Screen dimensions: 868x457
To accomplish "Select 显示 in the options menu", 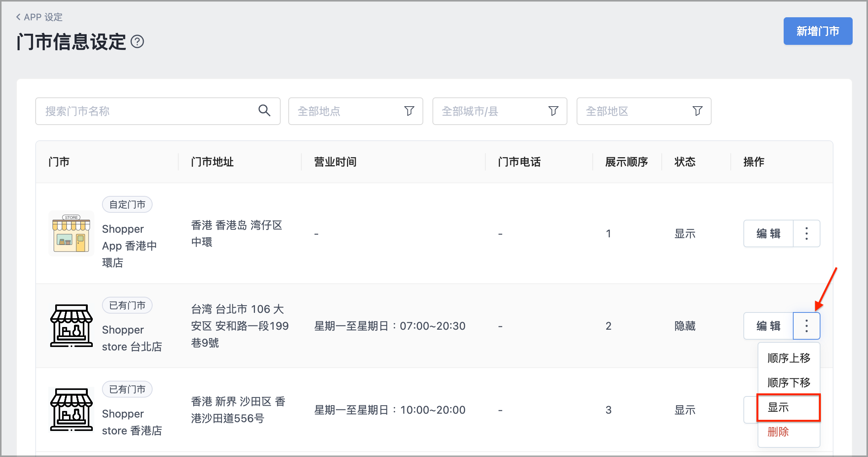I will pyautogui.click(x=789, y=407).
